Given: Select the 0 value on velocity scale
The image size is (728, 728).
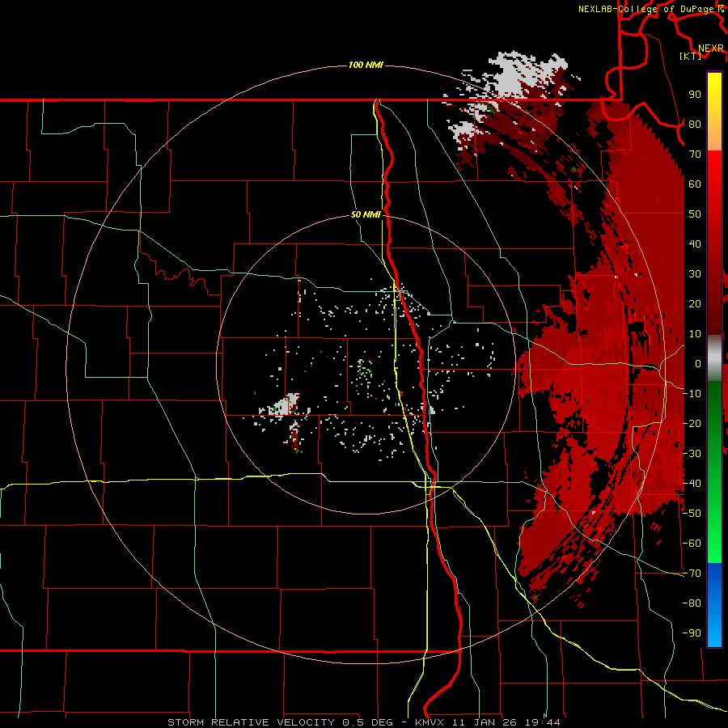Looking at the screenshot, I should click(x=698, y=364).
